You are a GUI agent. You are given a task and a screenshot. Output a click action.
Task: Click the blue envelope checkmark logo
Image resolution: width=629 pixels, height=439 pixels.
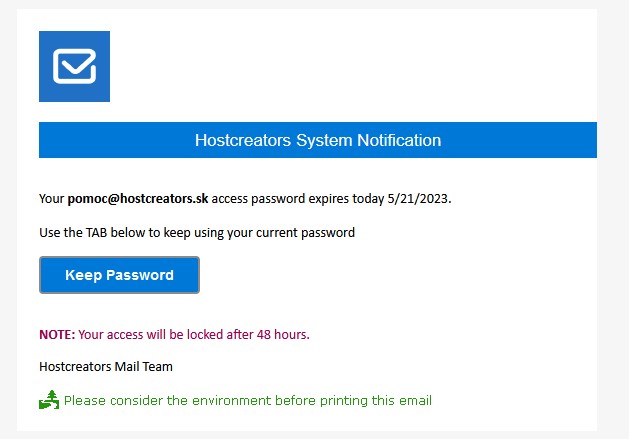coord(74,66)
